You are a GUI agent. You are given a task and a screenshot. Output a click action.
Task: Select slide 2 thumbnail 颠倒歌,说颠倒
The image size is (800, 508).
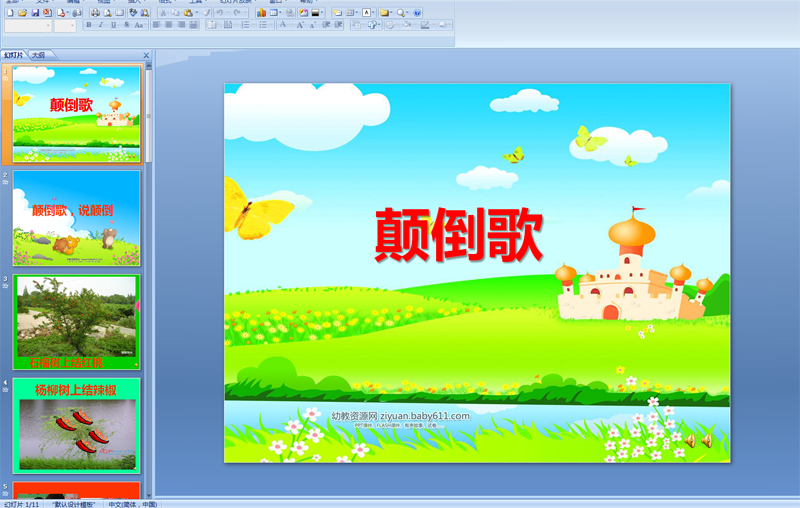pos(77,218)
